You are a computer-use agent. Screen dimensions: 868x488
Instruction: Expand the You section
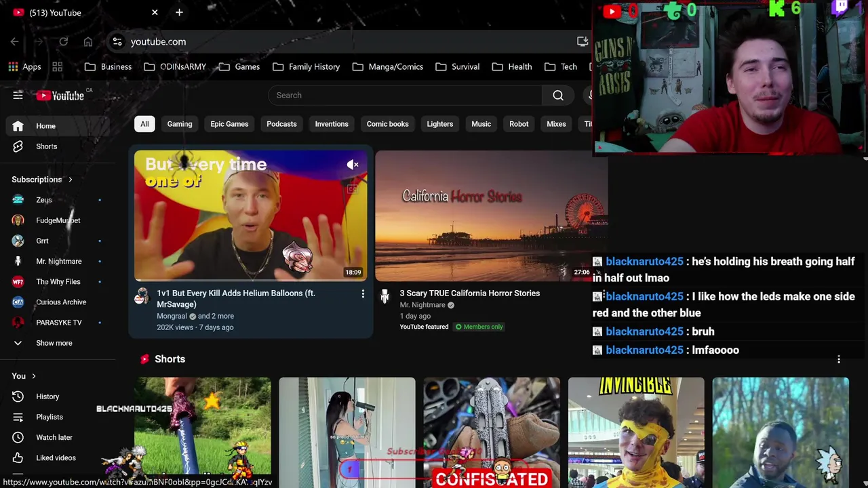tap(24, 376)
